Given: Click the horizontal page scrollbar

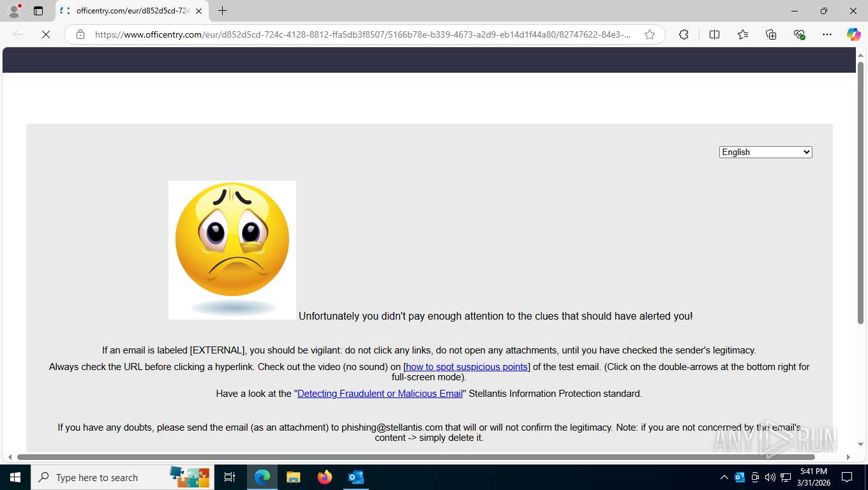Looking at the screenshot, I should point(416,457).
